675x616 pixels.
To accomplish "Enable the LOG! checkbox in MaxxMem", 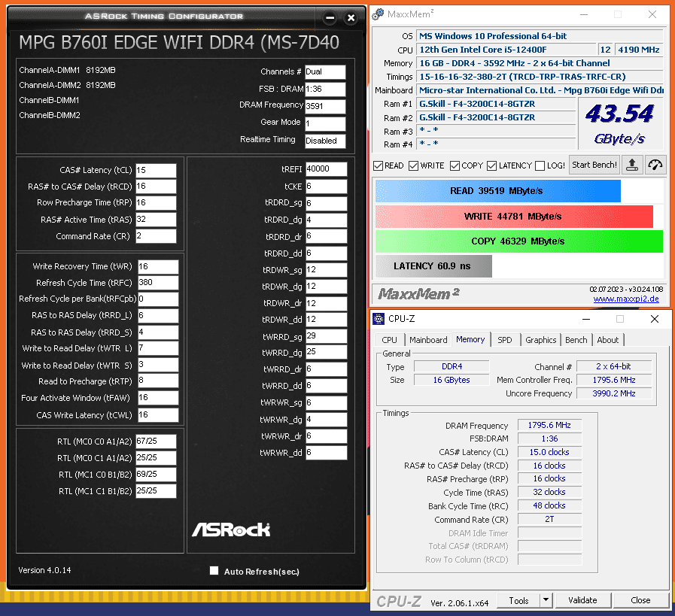I will click(x=540, y=165).
